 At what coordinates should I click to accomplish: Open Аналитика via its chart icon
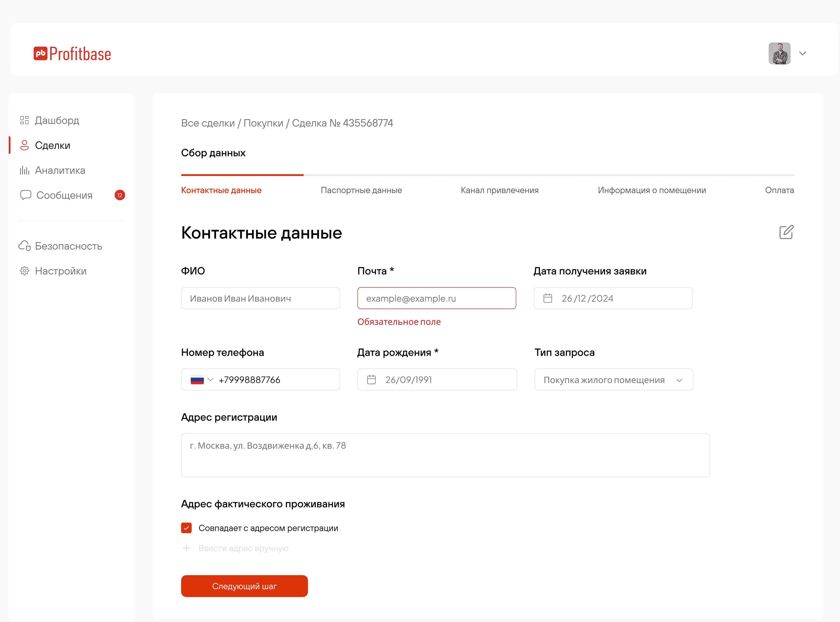pyautogui.click(x=24, y=170)
